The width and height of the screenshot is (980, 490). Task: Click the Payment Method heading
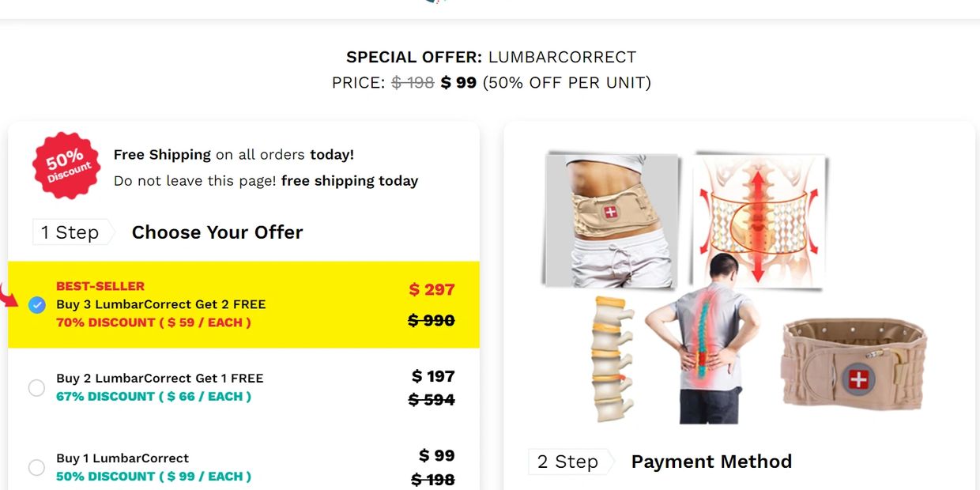pos(711,462)
